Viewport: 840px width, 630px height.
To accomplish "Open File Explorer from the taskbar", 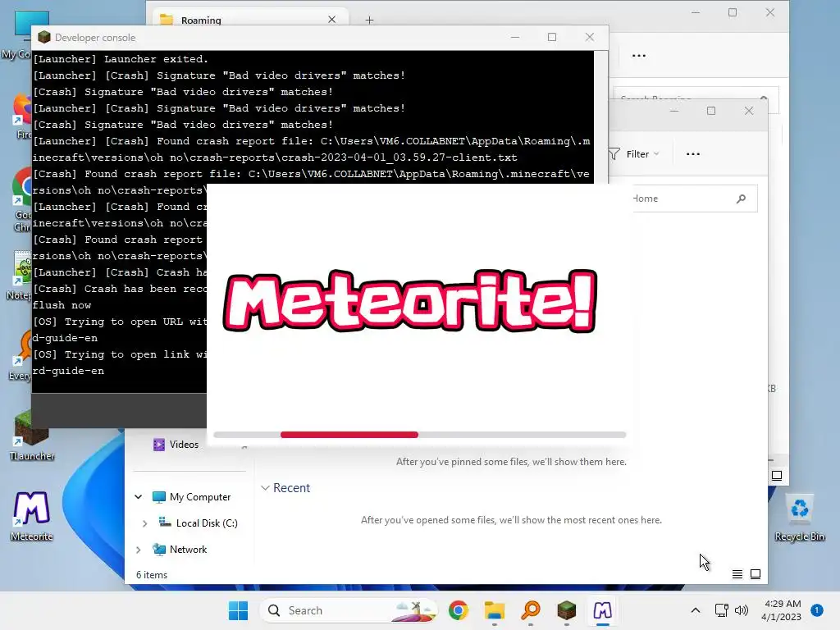I will (494, 610).
